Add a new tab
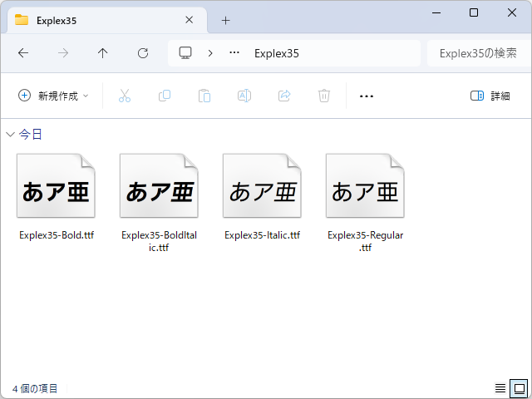532x399 pixels. (x=225, y=20)
